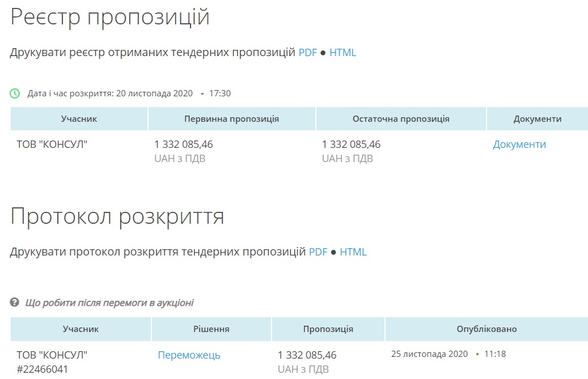The image size is (588, 379).
Task: Select the "Первинна пропозиція" column header
Action: click(x=232, y=119)
